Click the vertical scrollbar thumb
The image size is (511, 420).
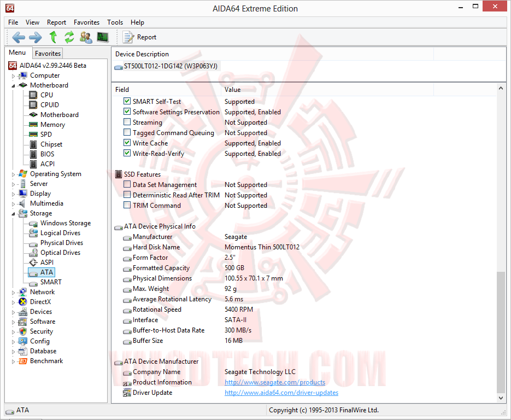501,332
